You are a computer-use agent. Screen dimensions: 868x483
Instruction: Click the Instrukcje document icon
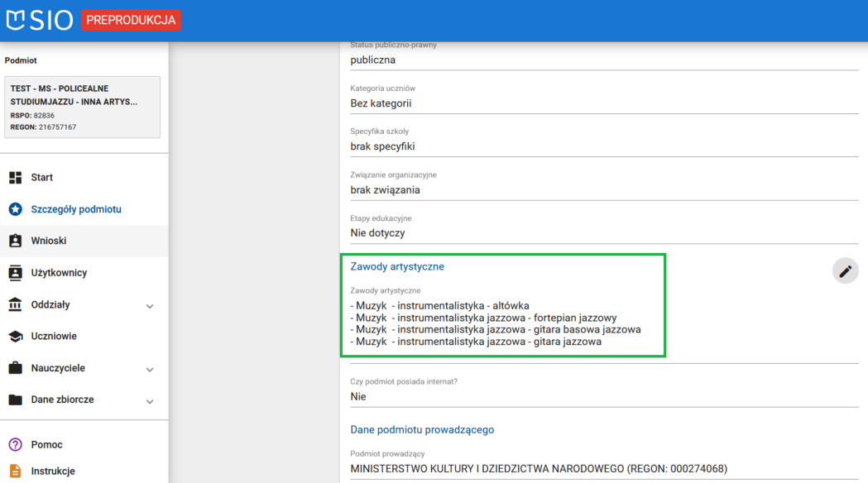coord(15,471)
